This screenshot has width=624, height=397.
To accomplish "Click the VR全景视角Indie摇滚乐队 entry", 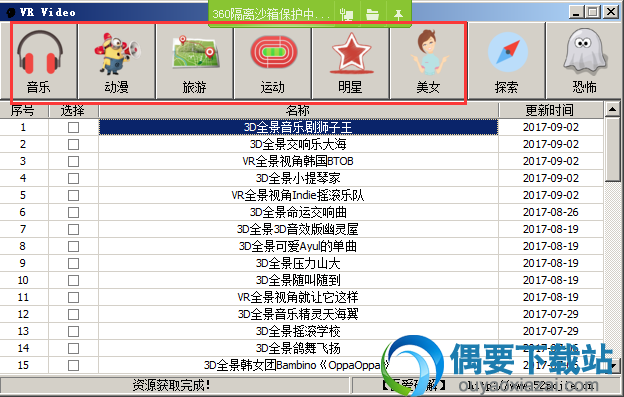I will pos(298,195).
